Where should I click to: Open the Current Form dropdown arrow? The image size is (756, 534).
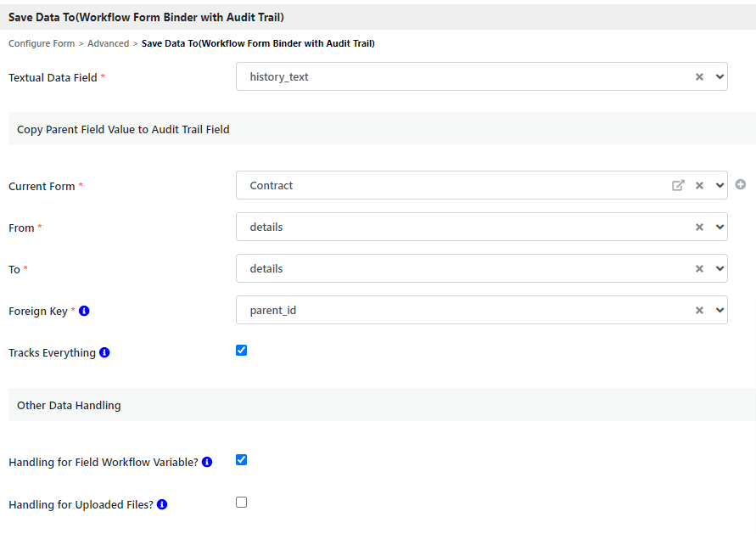[720, 185]
